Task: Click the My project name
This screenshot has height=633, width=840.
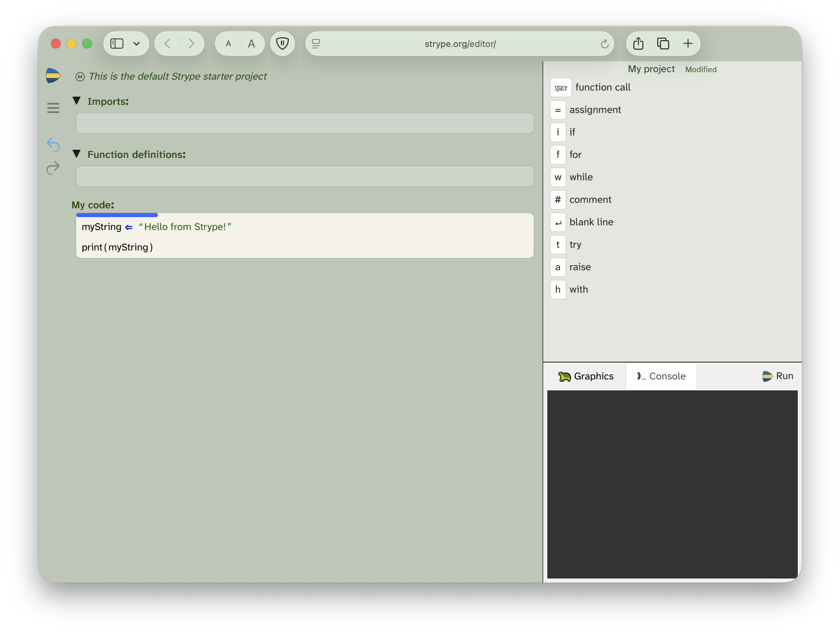Action: [651, 69]
